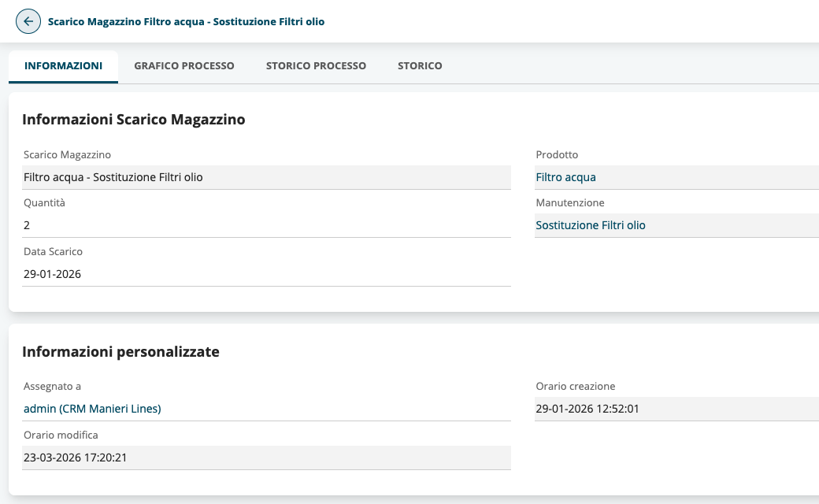
Task: Click the Orario modifica label
Action: pyautogui.click(x=61, y=435)
